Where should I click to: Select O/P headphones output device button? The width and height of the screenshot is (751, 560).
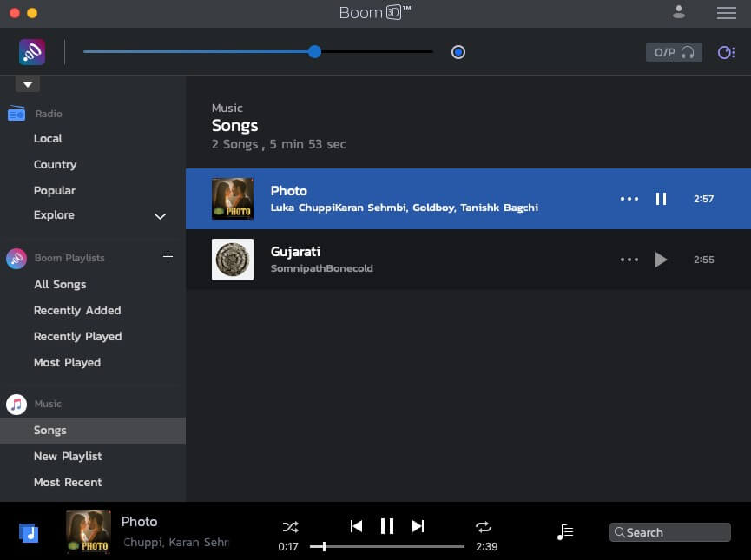coord(674,52)
